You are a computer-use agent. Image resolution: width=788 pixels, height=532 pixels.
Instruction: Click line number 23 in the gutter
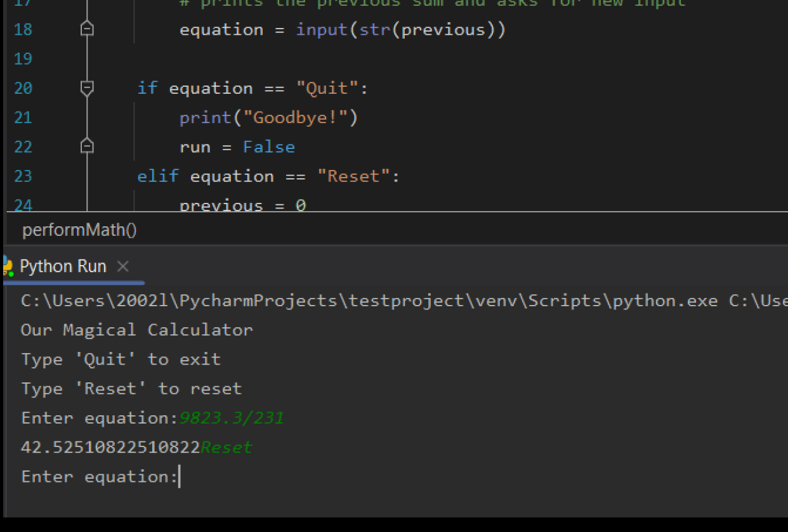pyautogui.click(x=23, y=176)
